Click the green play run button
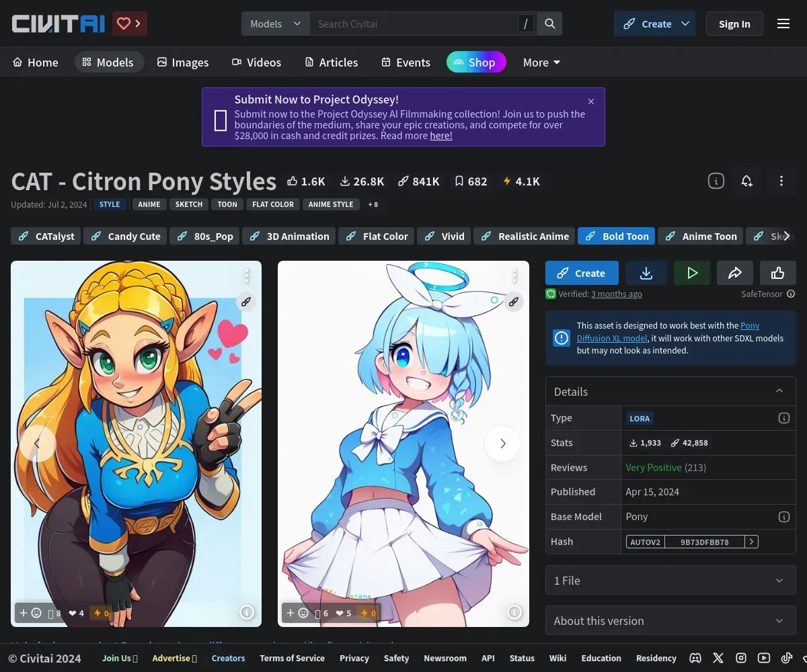The width and height of the screenshot is (807, 672). [x=692, y=273]
